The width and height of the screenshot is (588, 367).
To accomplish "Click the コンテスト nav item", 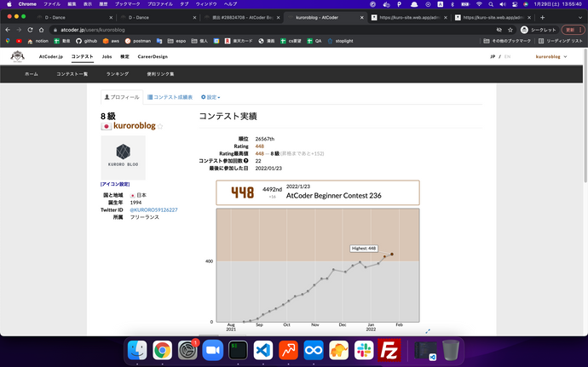I will click(83, 56).
